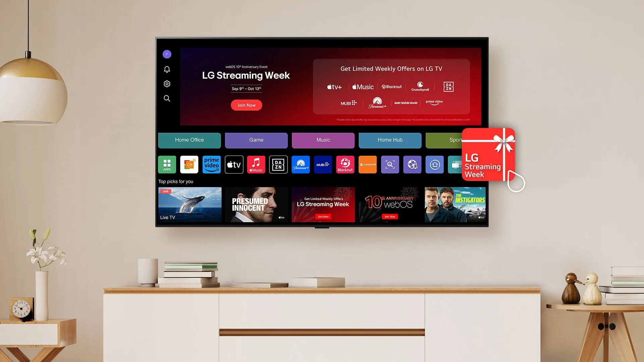Open system settings gear icon
The height and width of the screenshot is (362, 644).
pos(167,83)
